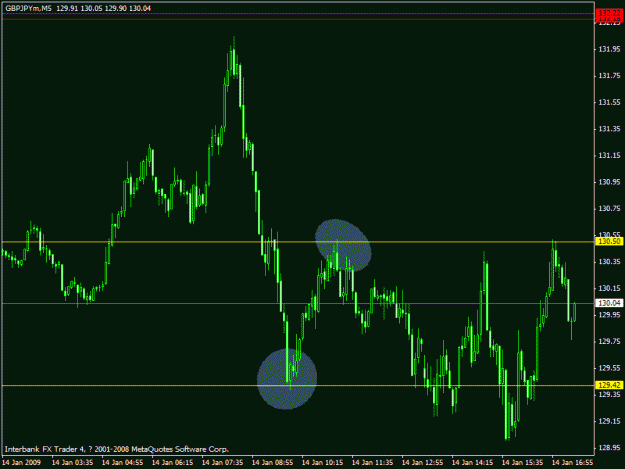Click the 131.35 price axis label
Viewport: 625px width, 469px height.
(609, 129)
